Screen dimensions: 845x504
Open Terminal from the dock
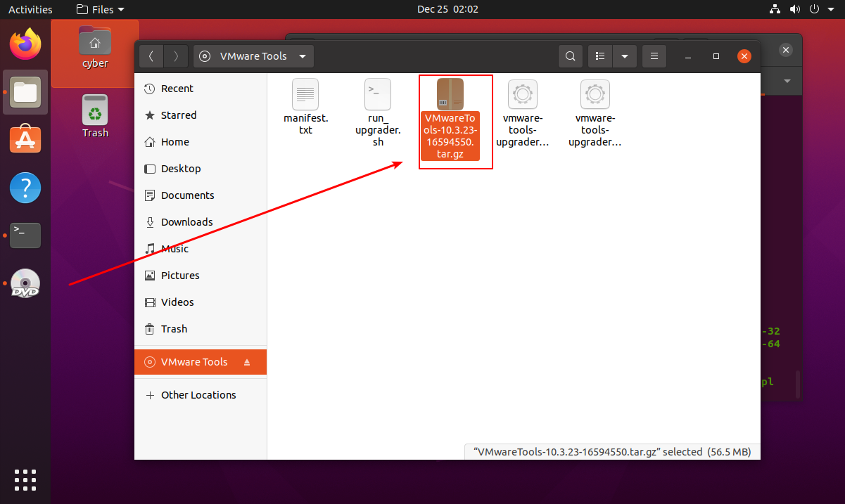25,235
